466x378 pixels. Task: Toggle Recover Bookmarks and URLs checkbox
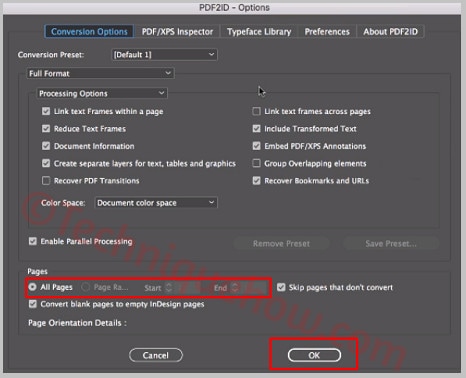(256, 180)
